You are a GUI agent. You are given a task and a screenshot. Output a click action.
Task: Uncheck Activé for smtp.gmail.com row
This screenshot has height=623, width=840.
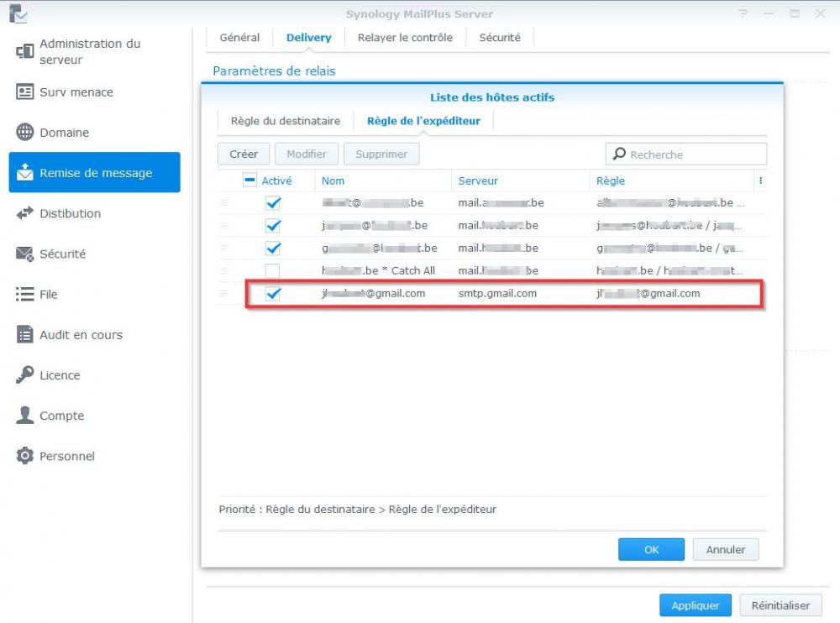273,294
